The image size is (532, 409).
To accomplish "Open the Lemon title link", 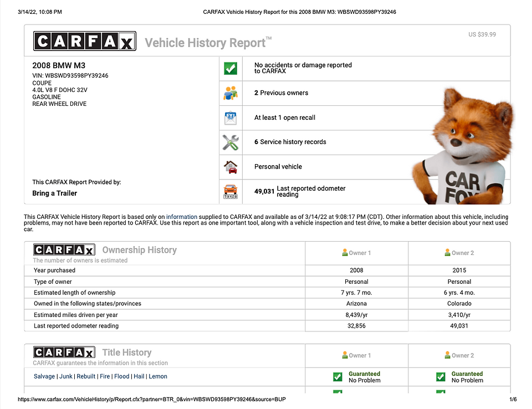I will pos(158,376).
